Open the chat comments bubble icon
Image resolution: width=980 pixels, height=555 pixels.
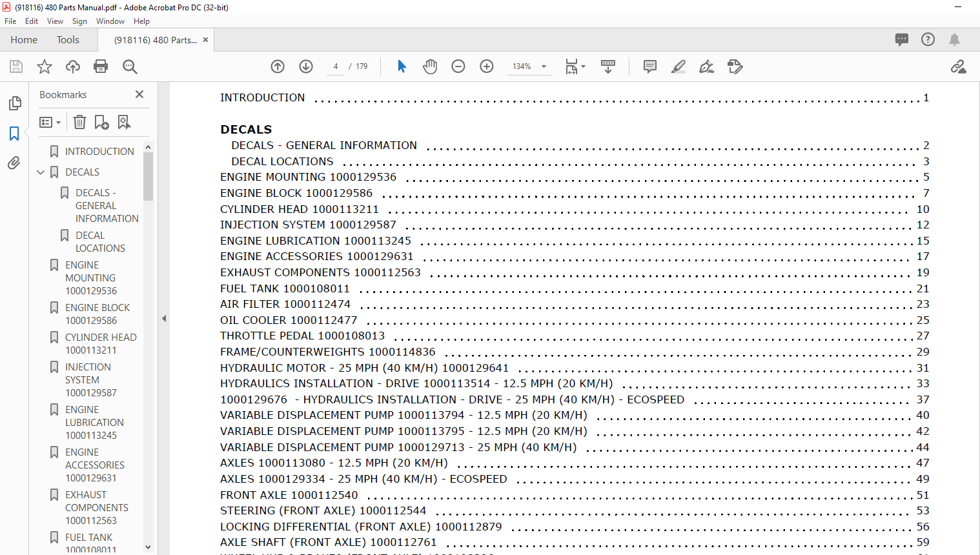click(x=902, y=40)
